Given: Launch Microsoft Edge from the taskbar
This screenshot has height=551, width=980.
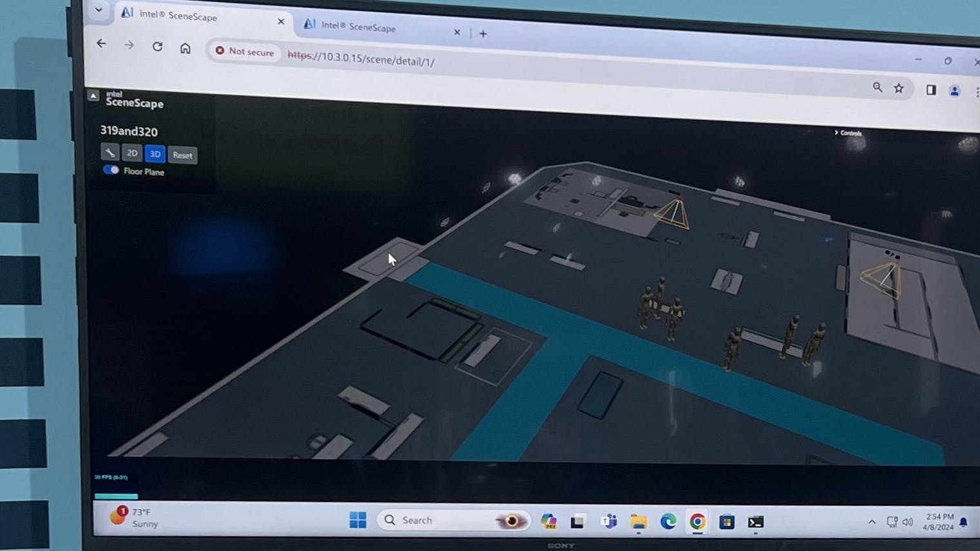Looking at the screenshot, I should [x=668, y=521].
